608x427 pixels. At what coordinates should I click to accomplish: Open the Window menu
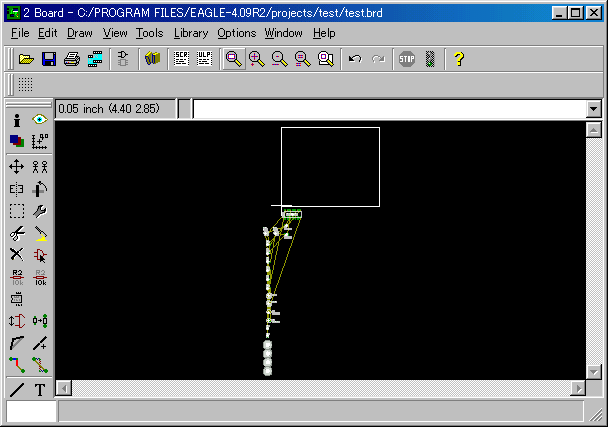[x=283, y=33]
